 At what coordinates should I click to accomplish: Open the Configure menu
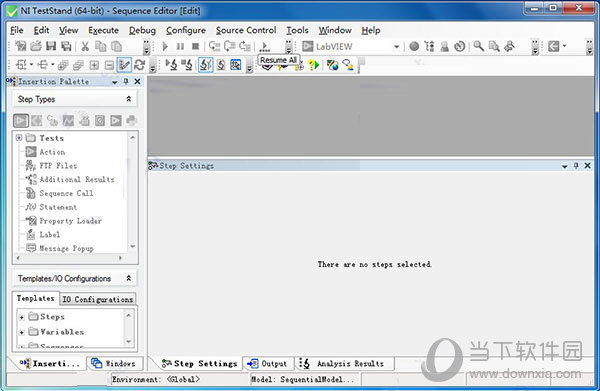tap(186, 30)
